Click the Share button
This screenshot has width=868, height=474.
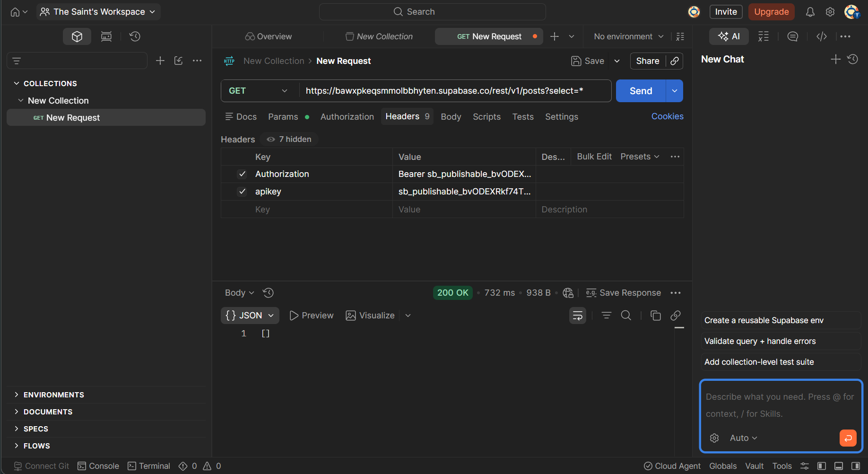pos(648,61)
